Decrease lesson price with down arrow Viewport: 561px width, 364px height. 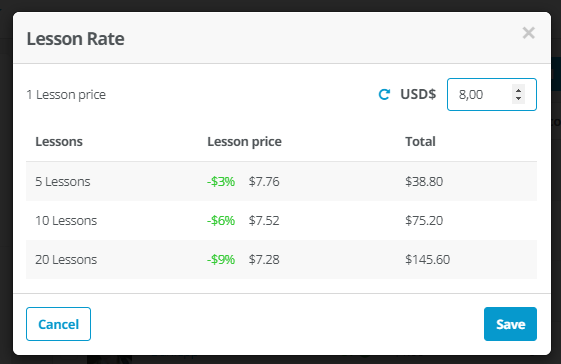pyautogui.click(x=518, y=99)
